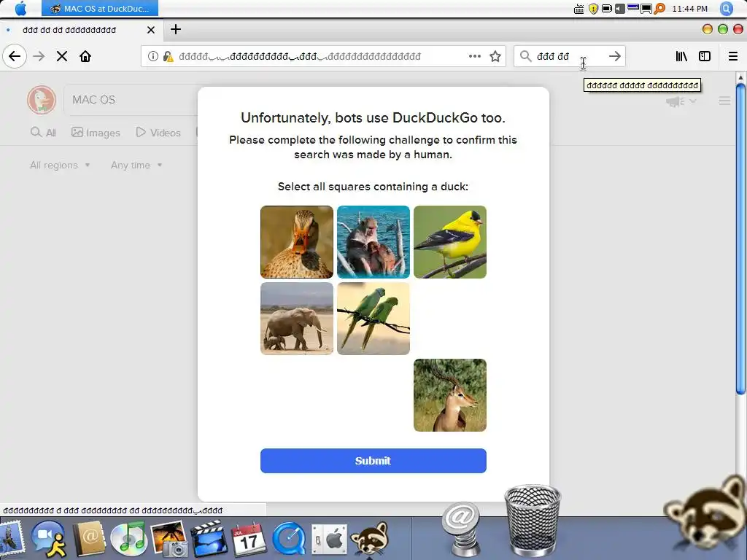
Task: Open the browser hamburger menu
Action: point(732,56)
